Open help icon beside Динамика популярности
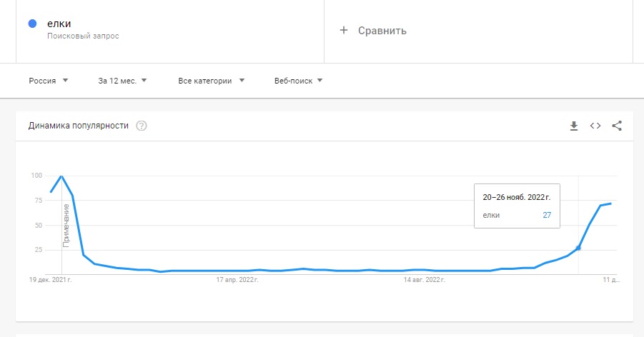 click(142, 126)
